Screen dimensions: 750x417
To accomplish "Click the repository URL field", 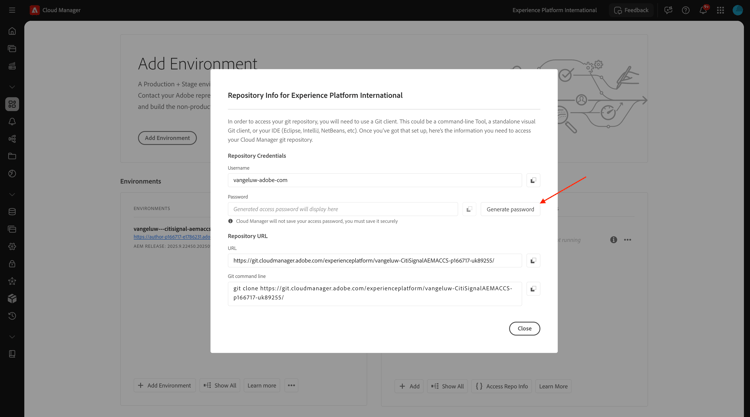I will click(375, 261).
